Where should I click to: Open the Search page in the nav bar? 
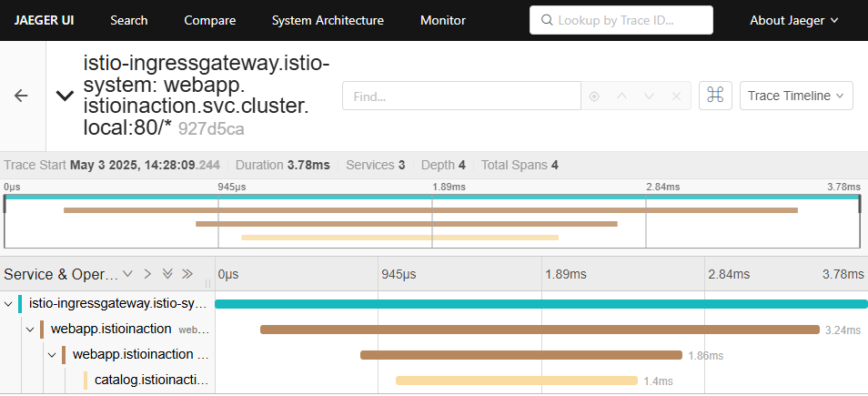pos(129,21)
